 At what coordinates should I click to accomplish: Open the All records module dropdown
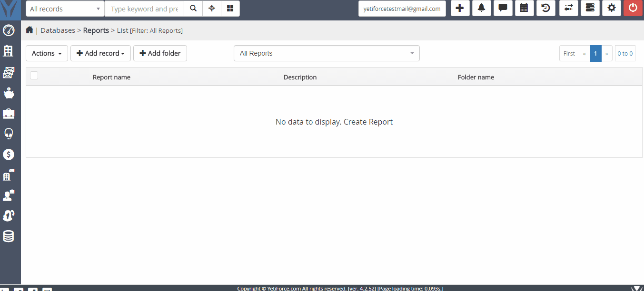pos(65,9)
